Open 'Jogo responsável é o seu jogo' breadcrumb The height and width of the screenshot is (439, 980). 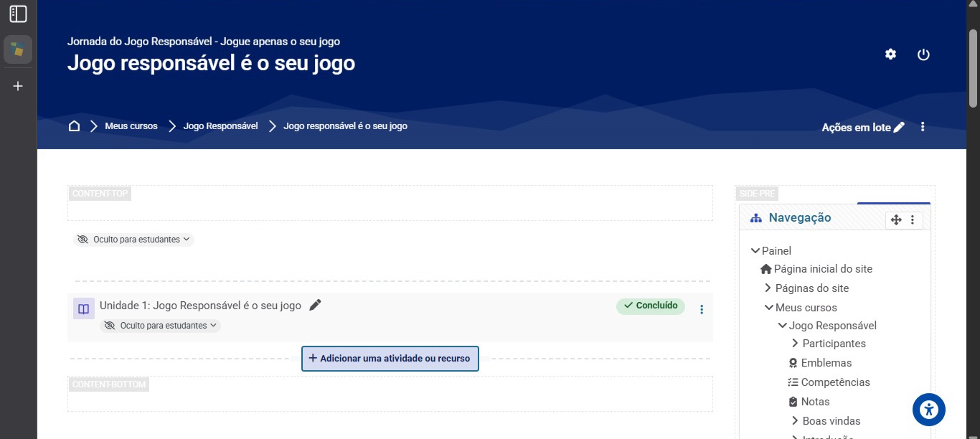coord(346,126)
